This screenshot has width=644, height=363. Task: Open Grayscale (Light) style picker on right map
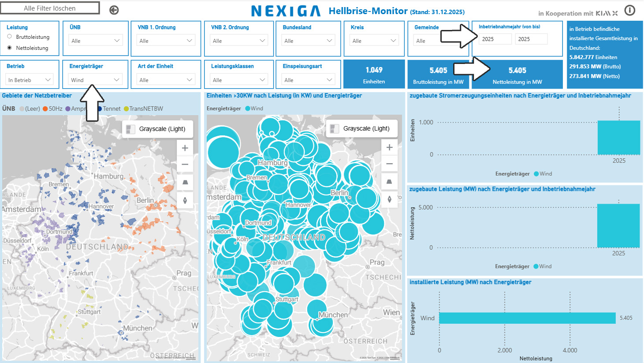(x=362, y=128)
